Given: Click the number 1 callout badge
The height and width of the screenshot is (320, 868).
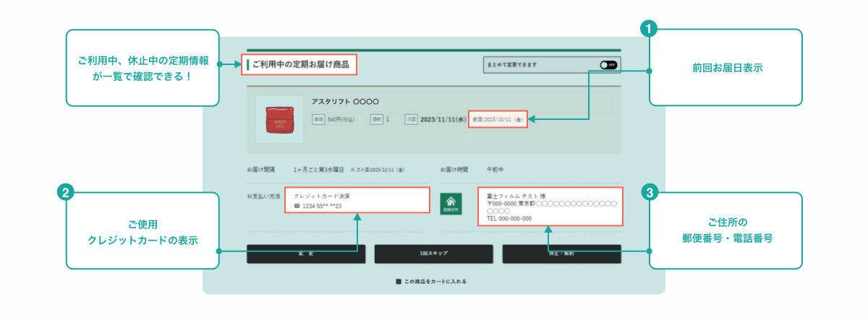Looking at the screenshot, I should click(x=650, y=29).
